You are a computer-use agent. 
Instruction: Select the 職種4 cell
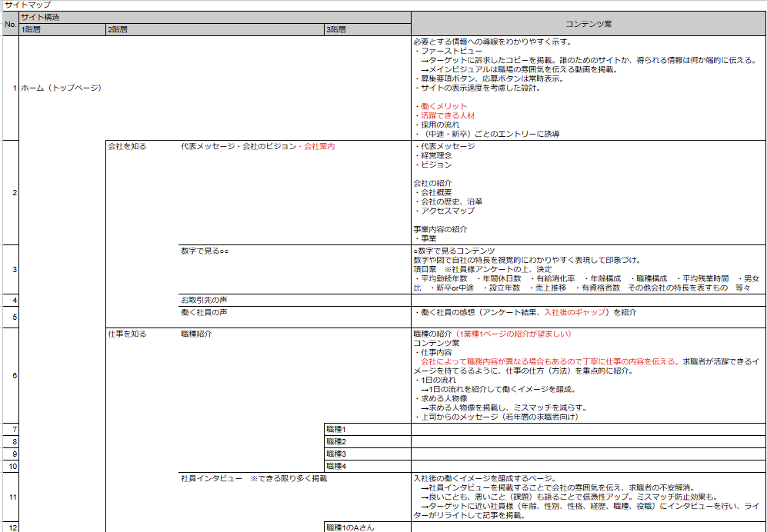click(x=368, y=466)
